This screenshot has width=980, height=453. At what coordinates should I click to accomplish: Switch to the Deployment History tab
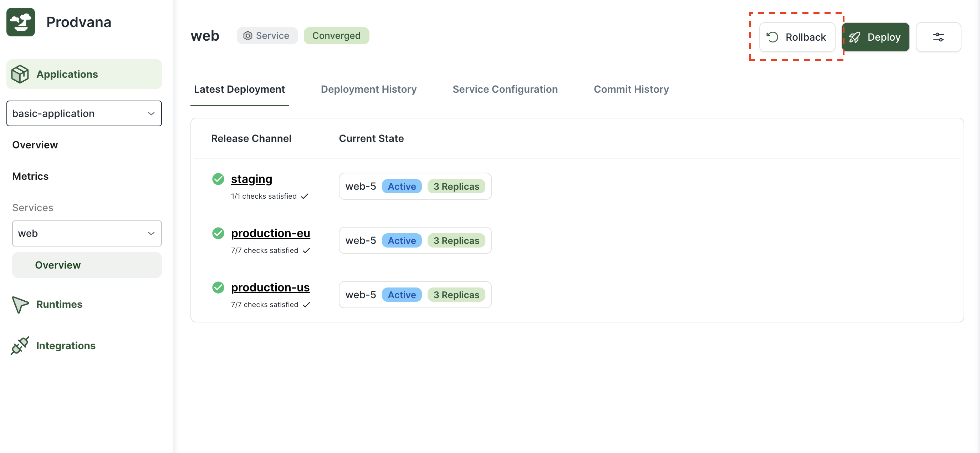click(368, 90)
